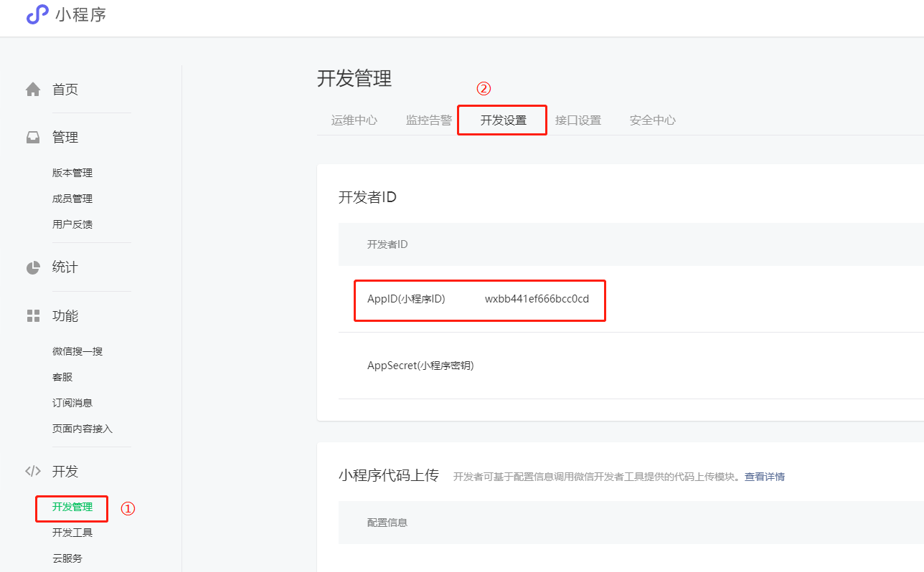Image resolution: width=924 pixels, height=572 pixels.
Task: Go to 订阅消息 in the sidebar
Action: [72, 403]
